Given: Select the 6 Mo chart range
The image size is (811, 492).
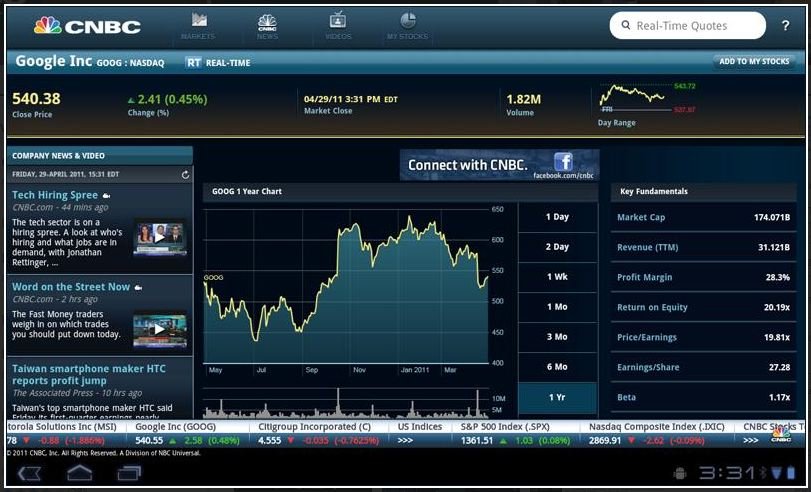Looking at the screenshot, I should [557, 367].
